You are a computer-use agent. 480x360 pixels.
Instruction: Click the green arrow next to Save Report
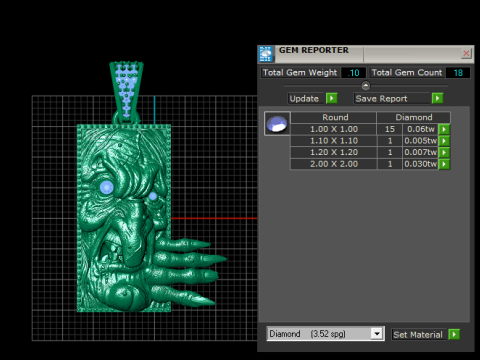pos(437,99)
